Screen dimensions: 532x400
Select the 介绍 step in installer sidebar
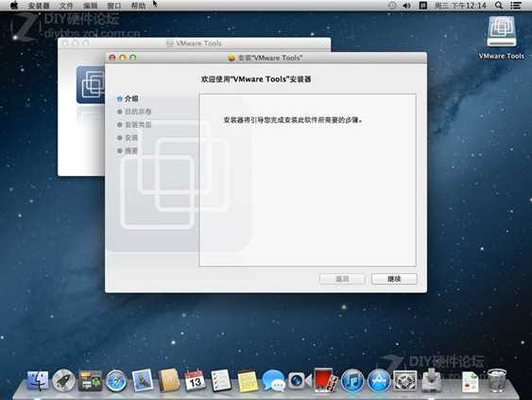coord(128,98)
